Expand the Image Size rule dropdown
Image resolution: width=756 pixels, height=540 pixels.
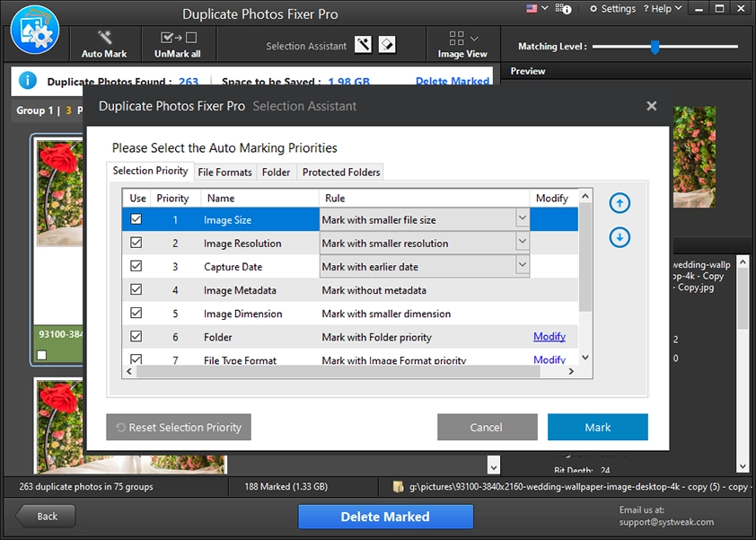523,218
